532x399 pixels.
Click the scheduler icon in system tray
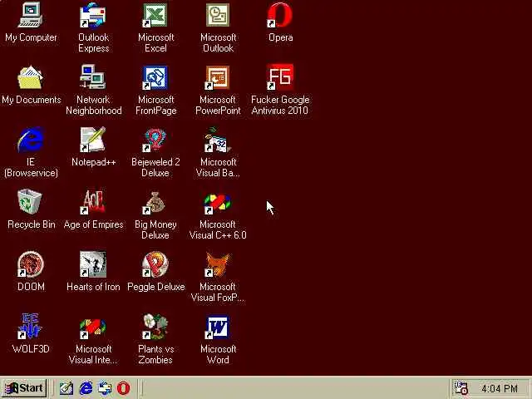coord(461,388)
